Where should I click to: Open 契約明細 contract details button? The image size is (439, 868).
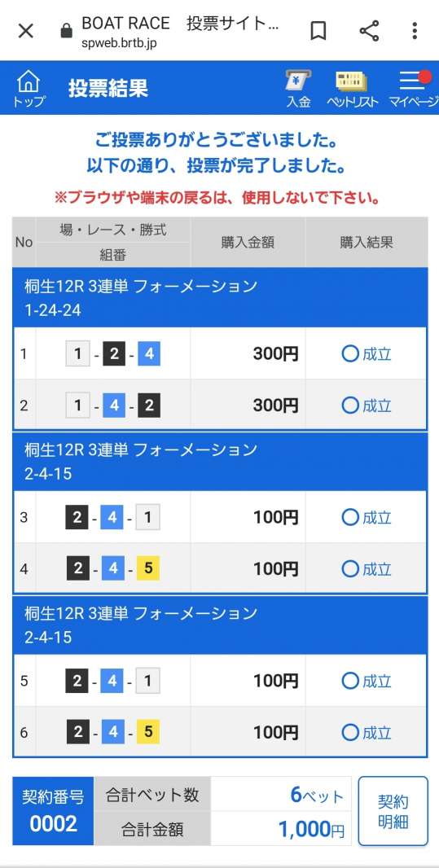(x=393, y=811)
